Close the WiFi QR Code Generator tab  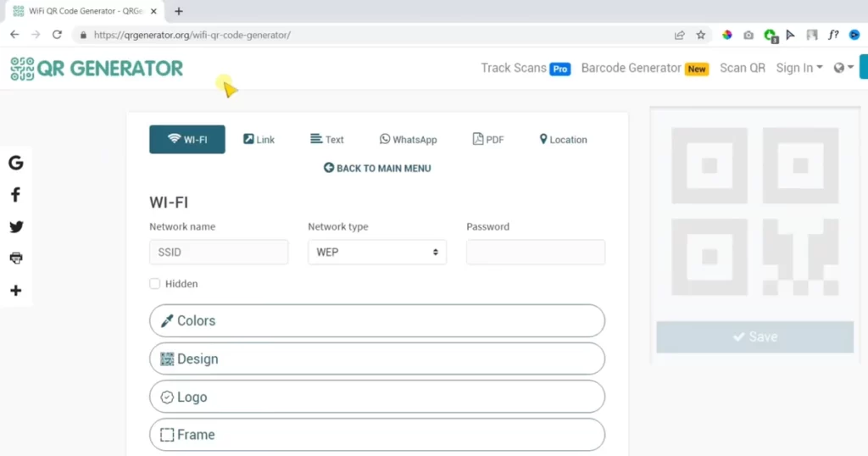tap(154, 11)
